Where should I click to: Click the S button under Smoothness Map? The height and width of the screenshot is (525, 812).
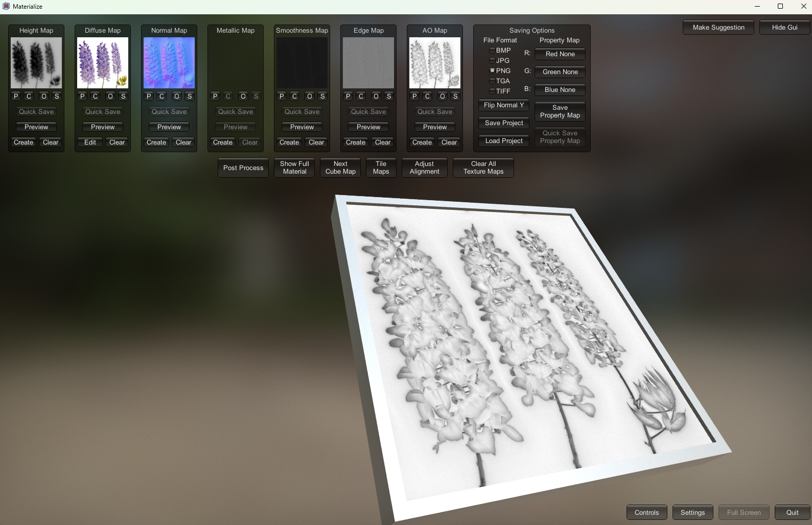pos(322,96)
